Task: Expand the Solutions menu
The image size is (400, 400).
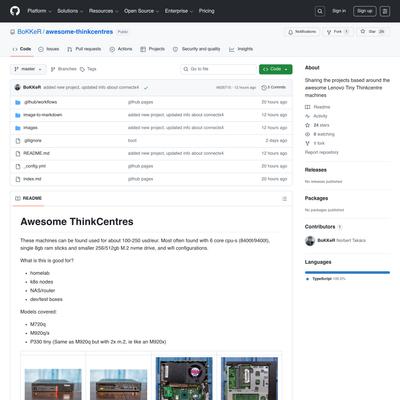Action: point(70,11)
